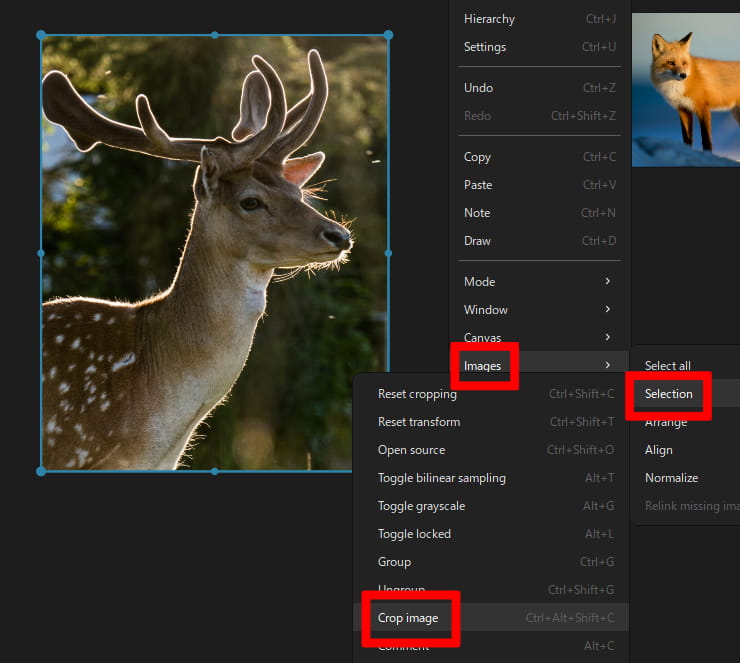
Task: Choose Selection in the Images submenu
Action: pos(668,394)
